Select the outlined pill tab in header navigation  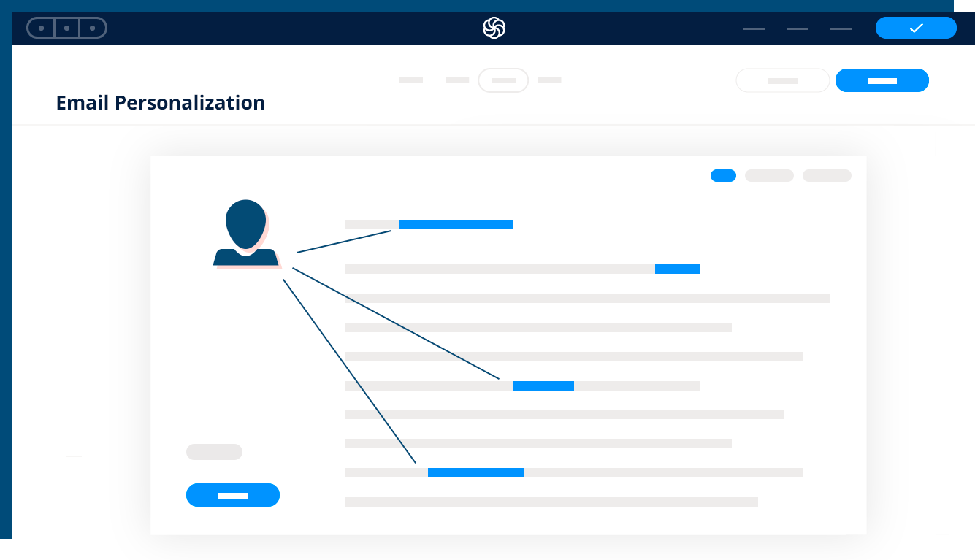pyautogui.click(x=503, y=80)
